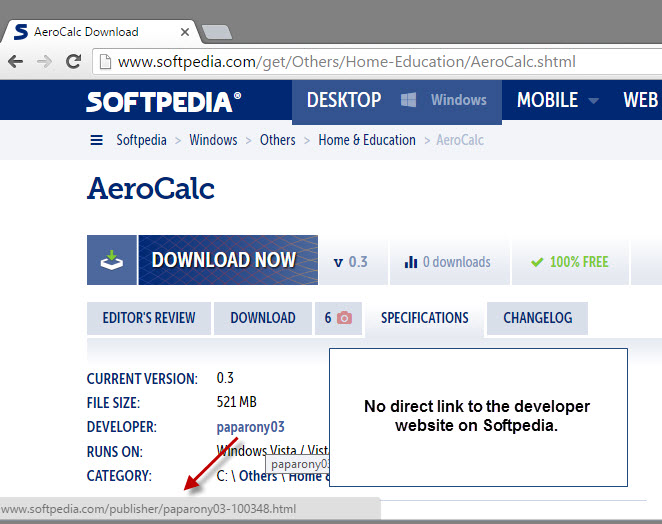Click the AeroCalc breadcrumb text
662x524 pixels.
(x=460, y=140)
